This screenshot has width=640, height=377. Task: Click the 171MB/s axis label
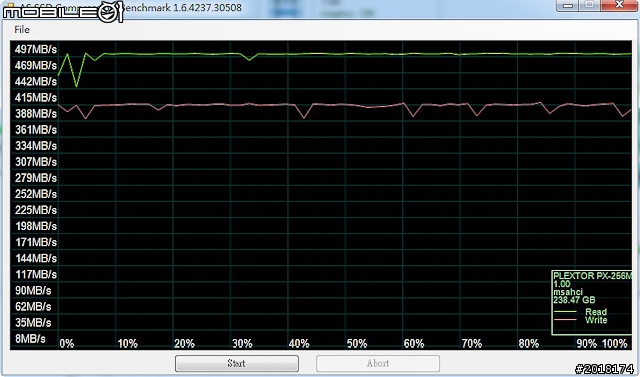click(36, 242)
